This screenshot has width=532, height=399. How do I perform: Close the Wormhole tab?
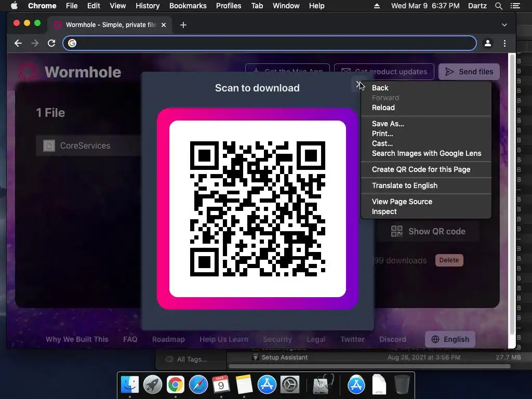pos(164,25)
